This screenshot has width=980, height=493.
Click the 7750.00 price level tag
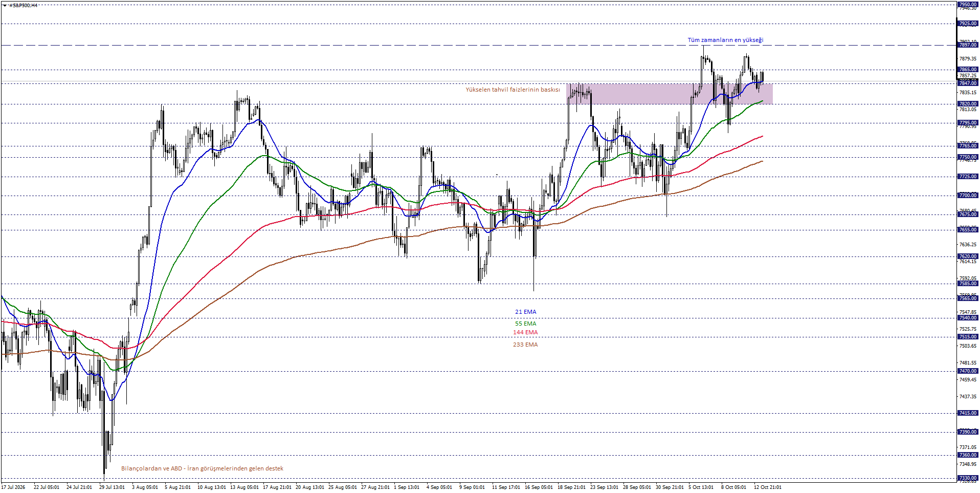(x=968, y=157)
